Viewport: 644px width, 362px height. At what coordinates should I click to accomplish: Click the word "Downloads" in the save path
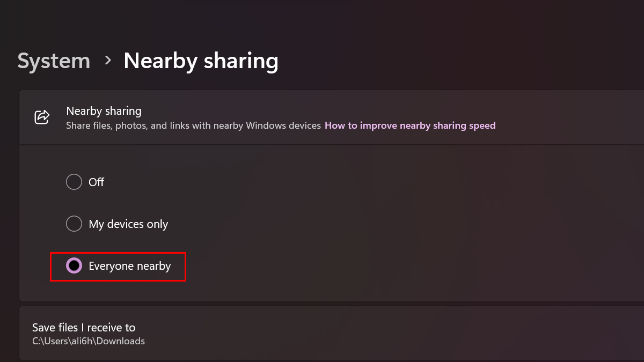pyautogui.click(x=123, y=341)
